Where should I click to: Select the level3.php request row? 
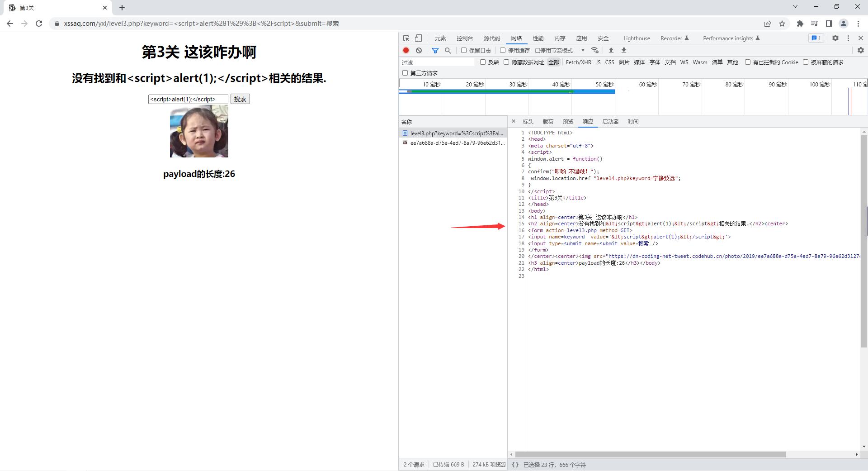[x=453, y=133]
